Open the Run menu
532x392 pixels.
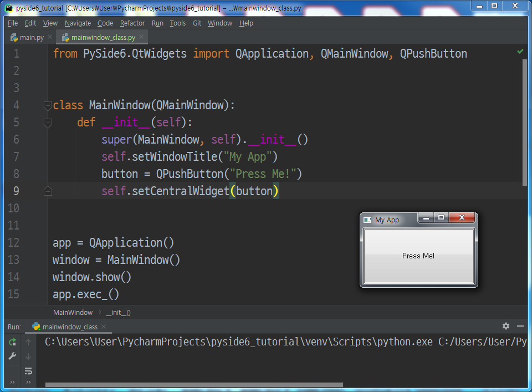pos(157,23)
